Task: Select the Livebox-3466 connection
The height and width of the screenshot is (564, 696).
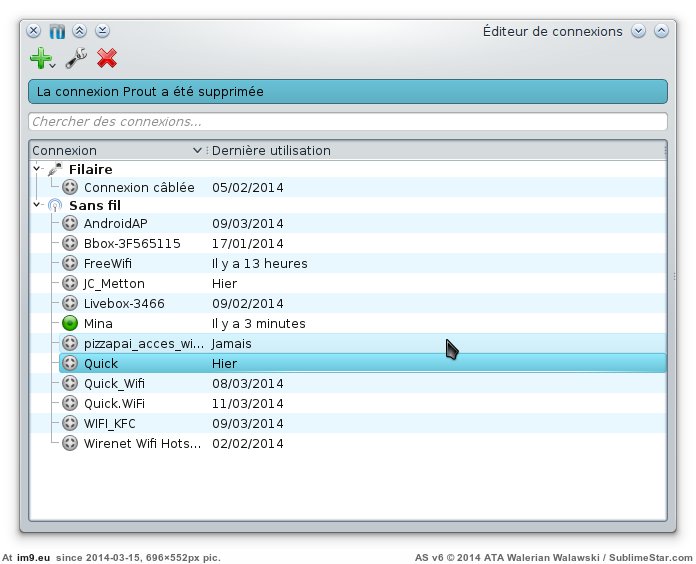Action: [x=124, y=303]
